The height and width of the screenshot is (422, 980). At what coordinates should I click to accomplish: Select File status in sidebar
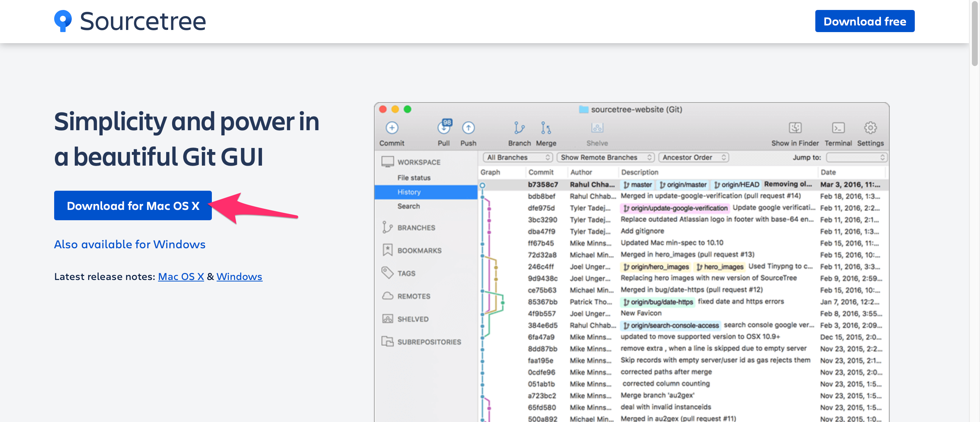point(414,178)
